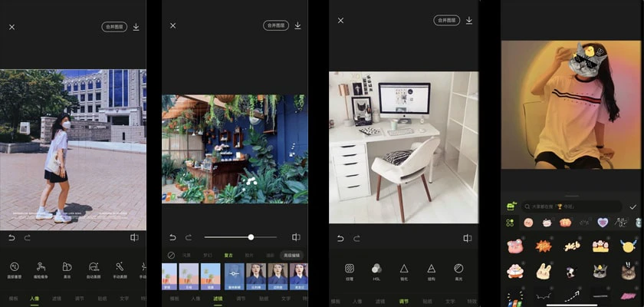Tap the 锐化 sharpen triangle icon
644x307 pixels.
[404, 269]
